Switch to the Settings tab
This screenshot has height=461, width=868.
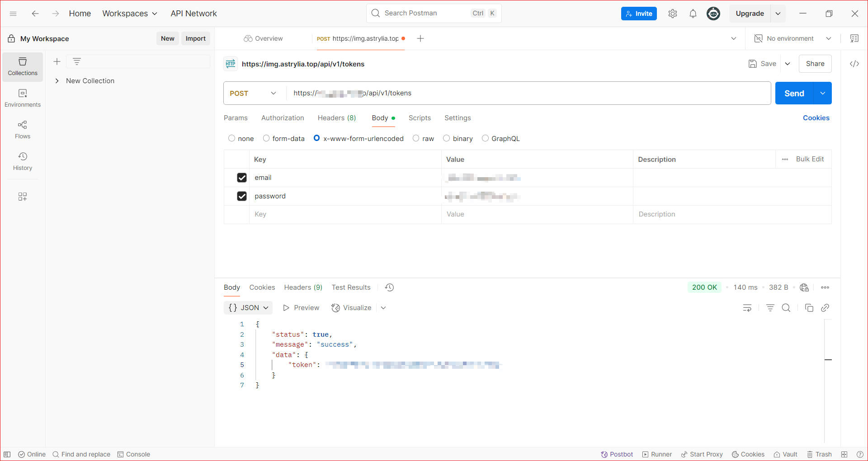pos(458,118)
